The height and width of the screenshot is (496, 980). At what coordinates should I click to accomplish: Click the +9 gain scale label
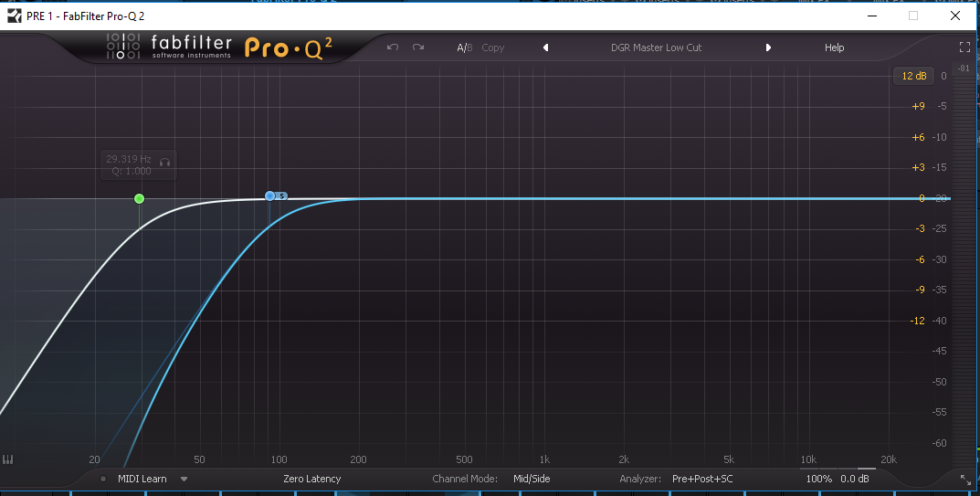click(x=918, y=106)
